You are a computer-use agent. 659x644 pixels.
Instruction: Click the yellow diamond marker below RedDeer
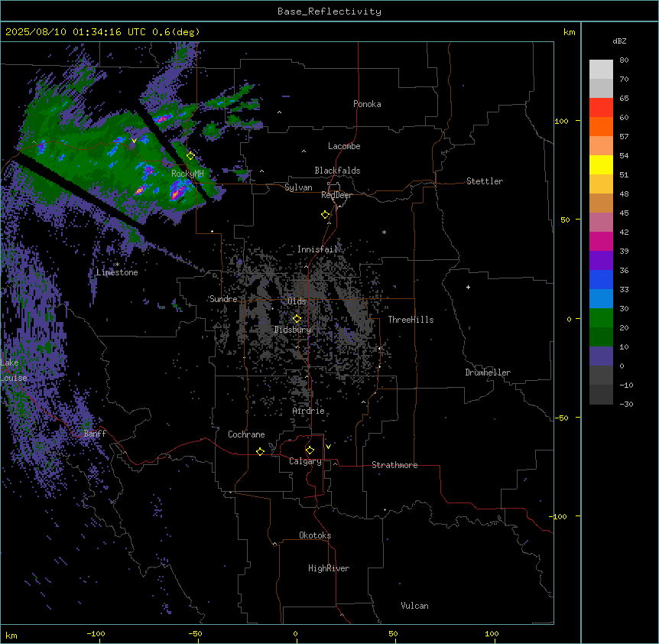(325, 215)
